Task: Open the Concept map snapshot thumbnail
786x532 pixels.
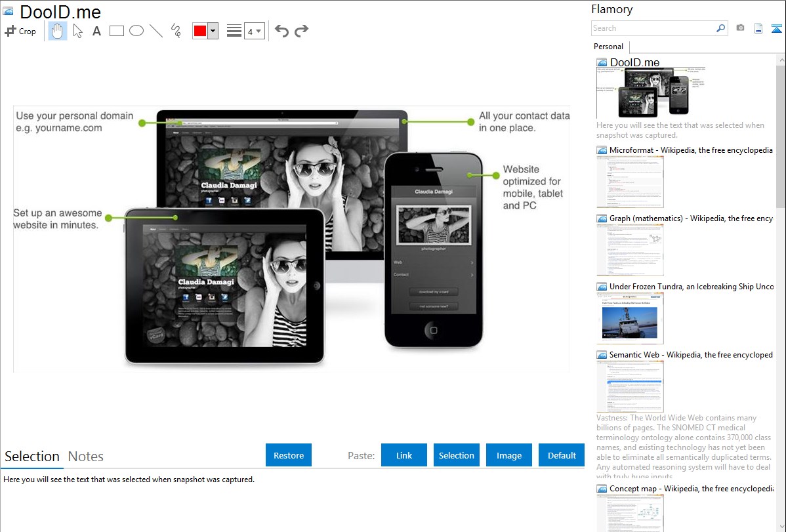Action: tap(630, 513)
